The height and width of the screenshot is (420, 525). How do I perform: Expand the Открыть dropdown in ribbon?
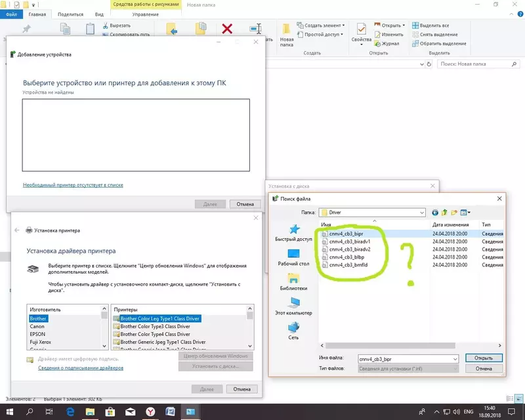404,26
